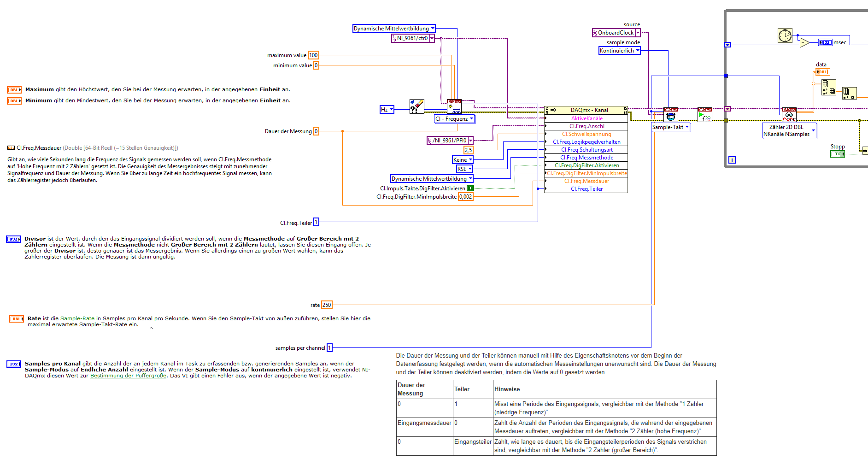Open the /NI_9361/PFI0 terminal dropdown
This screenshot has width=868, height=459.
coord(450,141)
